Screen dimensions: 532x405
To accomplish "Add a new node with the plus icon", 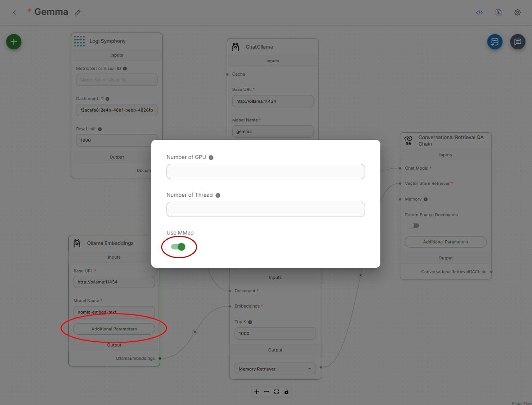I will pos(13,42).
